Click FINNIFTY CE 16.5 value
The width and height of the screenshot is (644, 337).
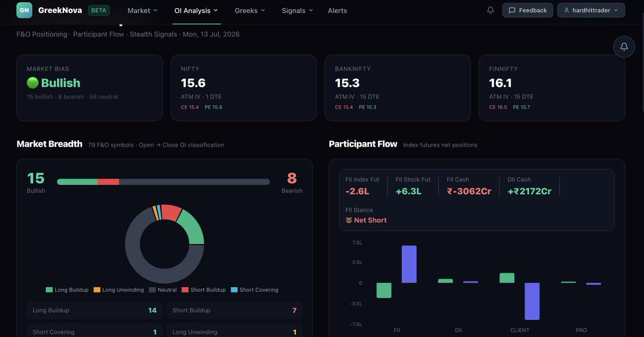(x=498, y=107)
